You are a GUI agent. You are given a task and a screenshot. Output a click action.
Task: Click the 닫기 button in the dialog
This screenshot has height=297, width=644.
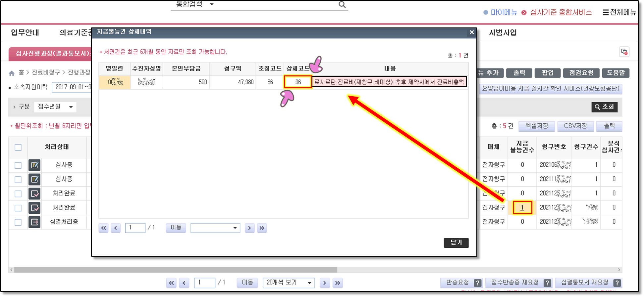click(x=456, y=242)
